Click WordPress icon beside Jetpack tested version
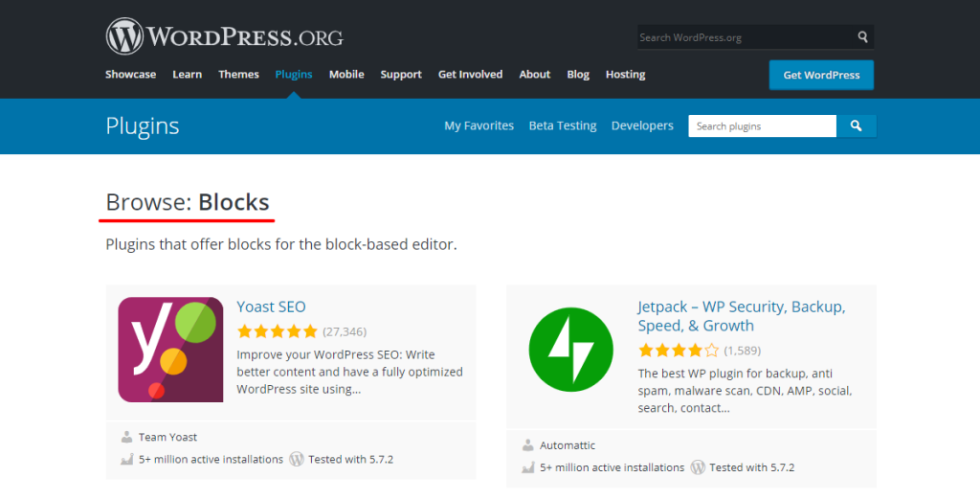Image resolution: width=980 pixels, height=500 pixels. click(698, 467)
